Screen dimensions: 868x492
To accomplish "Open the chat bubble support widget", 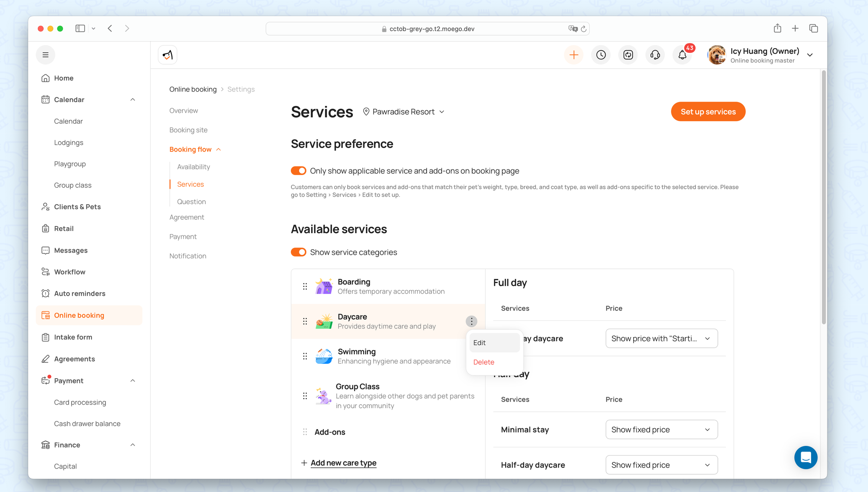I will coord(806,457).
